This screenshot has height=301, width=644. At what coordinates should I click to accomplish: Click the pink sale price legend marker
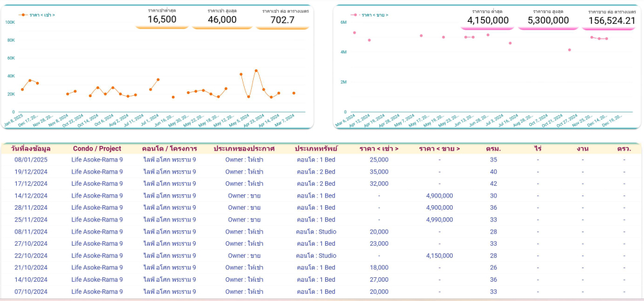coord(354,14)
